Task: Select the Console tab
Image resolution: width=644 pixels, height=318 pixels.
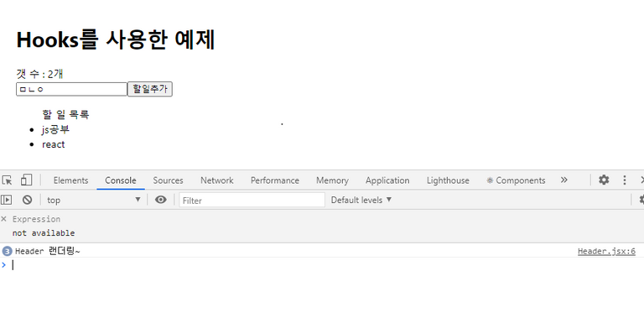Action: [x=121, y=180]
